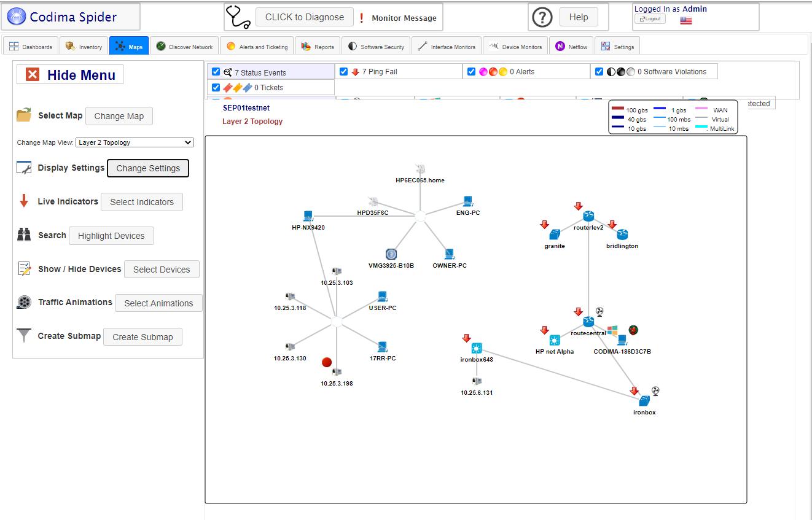Click the Select Indicators button
The image size is (812, 520).
click(x=142, y=202)
